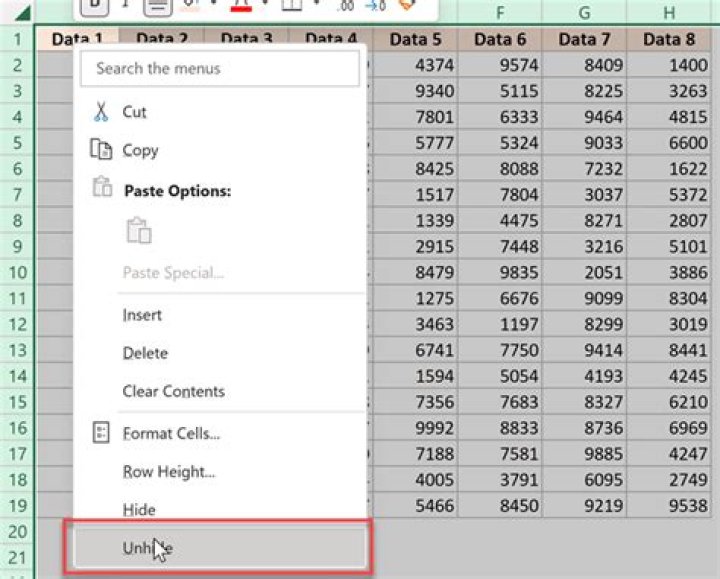Click cell with value 9033
720x579 pixels.
tap(584, 143)
